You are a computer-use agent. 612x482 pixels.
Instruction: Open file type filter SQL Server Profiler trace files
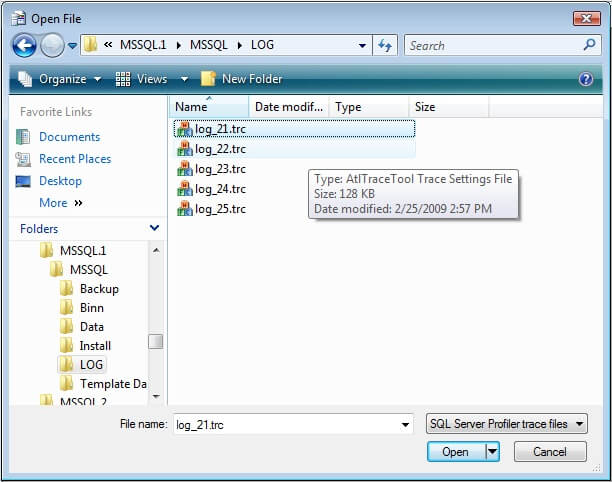[x=506, y=424]
